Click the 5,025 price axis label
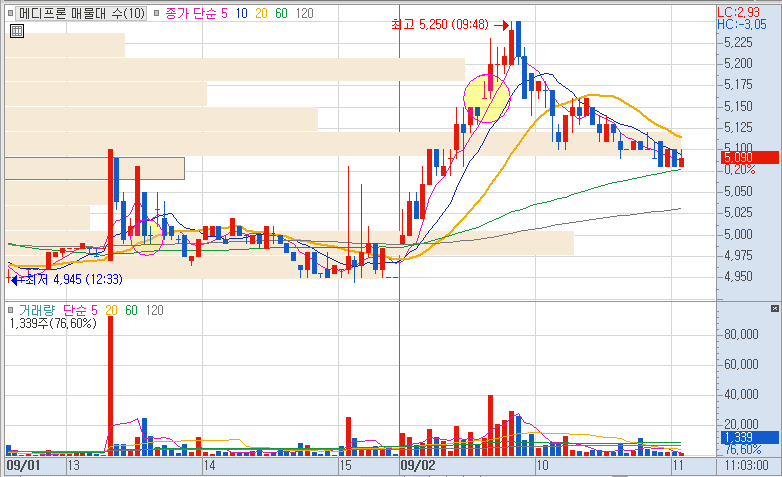782x477 pixels. pos(738,213)
